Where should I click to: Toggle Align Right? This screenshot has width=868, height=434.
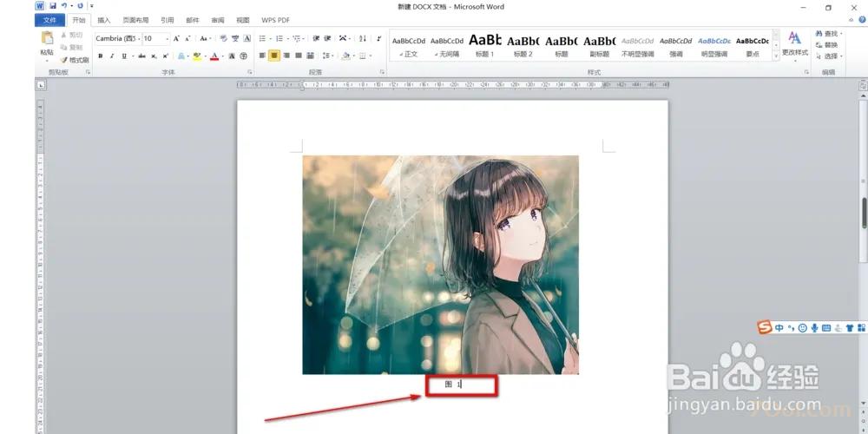[286, 56]
